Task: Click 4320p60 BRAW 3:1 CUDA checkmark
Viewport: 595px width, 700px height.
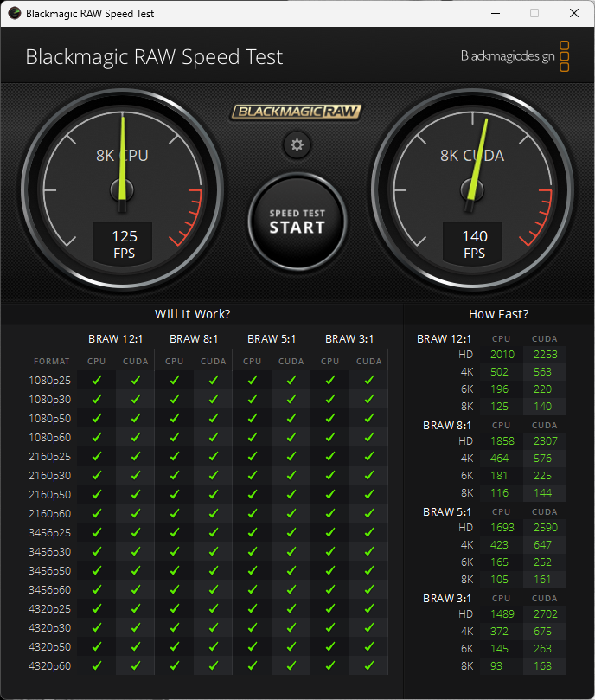Action: pos(369,665)
